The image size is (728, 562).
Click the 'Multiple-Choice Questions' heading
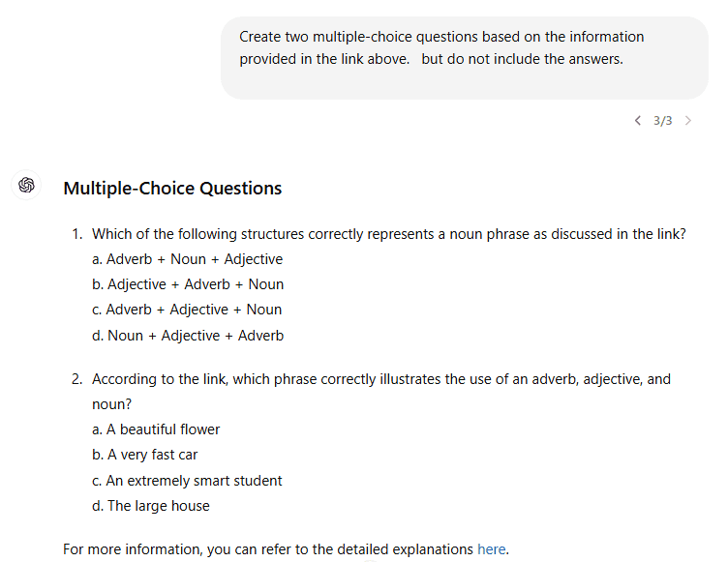172,188
